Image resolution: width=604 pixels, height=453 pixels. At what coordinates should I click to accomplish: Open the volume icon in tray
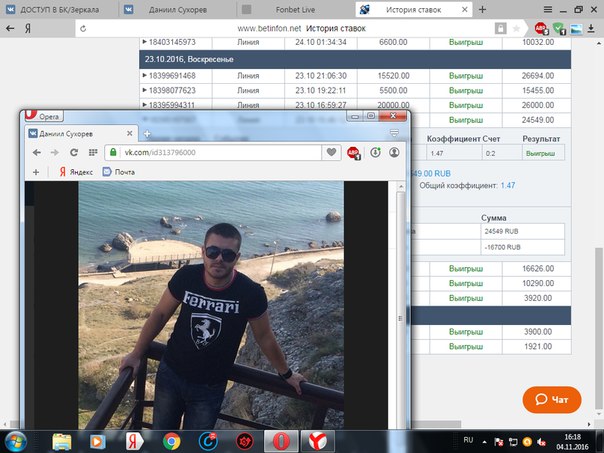pos(542,442)
